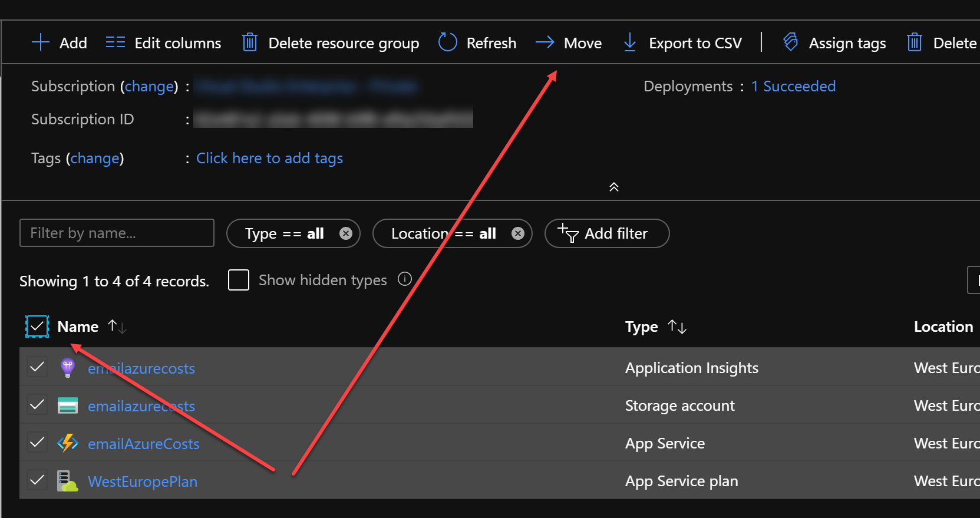Click the Move arrow icon
Image resolution: width=980 pixels, height=518 pixels.
pos(545,42)
